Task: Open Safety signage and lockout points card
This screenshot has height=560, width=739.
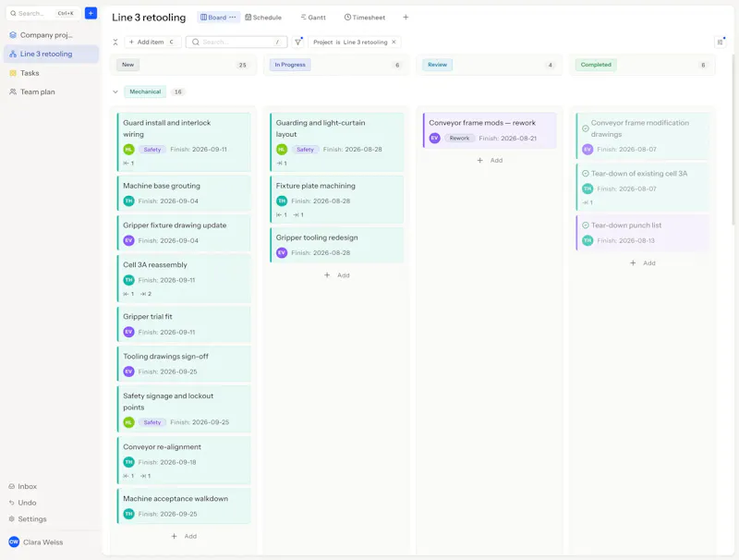Action: [x=184, y=409]
